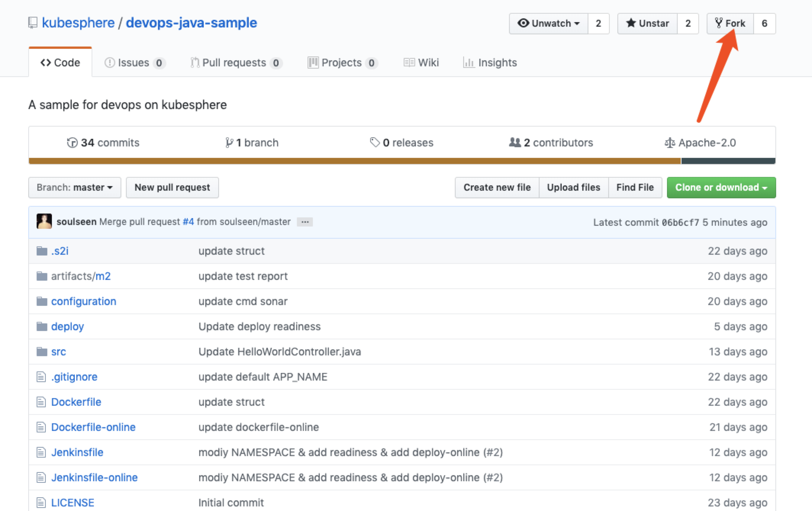The width and height of the screenshot is (812, 511).
Task: Click the New pull request button
Action: [172, 187]
